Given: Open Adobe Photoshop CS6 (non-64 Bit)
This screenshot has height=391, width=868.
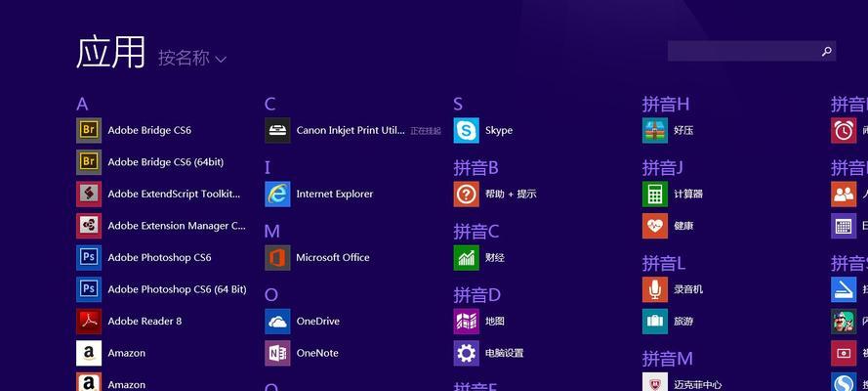Looking at the screenshot, I should (x=144, y=257).
